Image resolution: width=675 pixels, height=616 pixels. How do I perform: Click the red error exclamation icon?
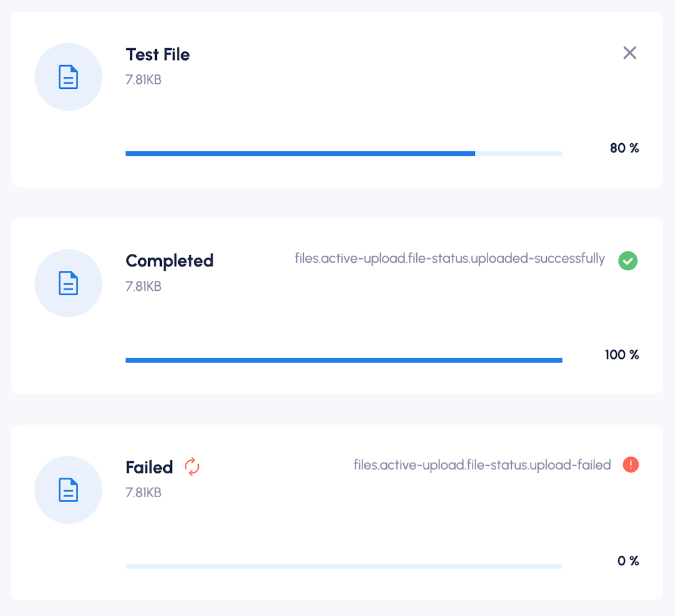631,465
